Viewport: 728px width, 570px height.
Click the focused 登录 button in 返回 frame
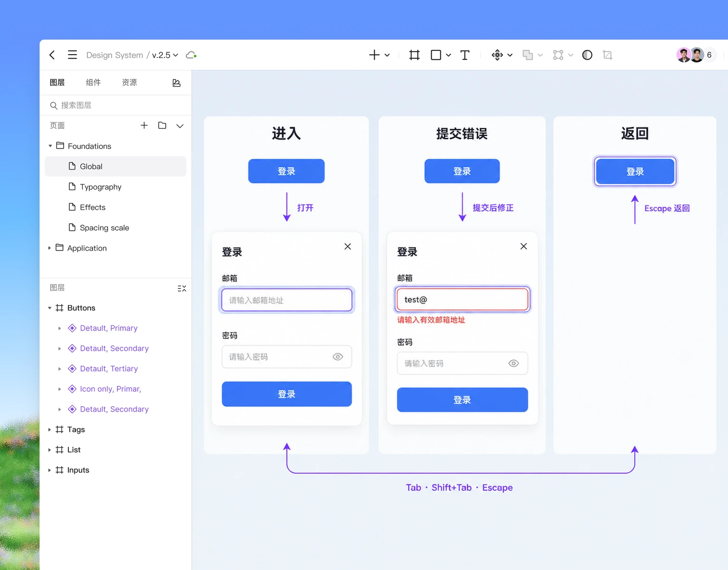[x=635, y=171]
